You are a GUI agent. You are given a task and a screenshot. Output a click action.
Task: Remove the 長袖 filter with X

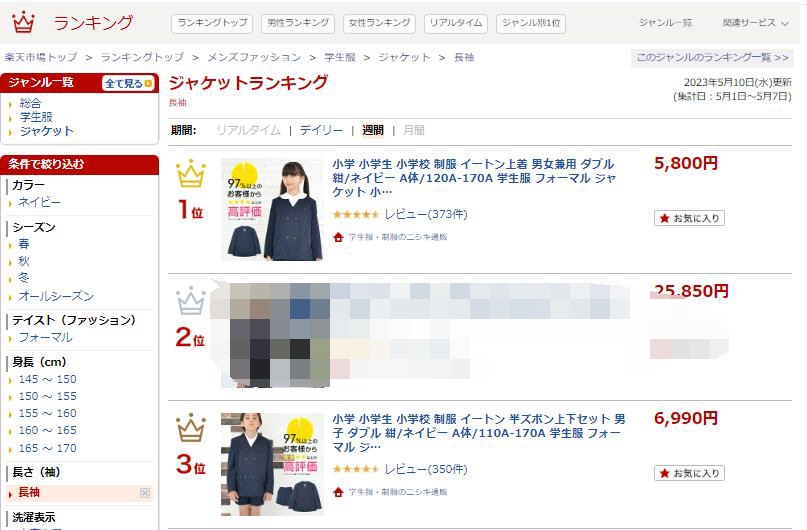[145, 493]
